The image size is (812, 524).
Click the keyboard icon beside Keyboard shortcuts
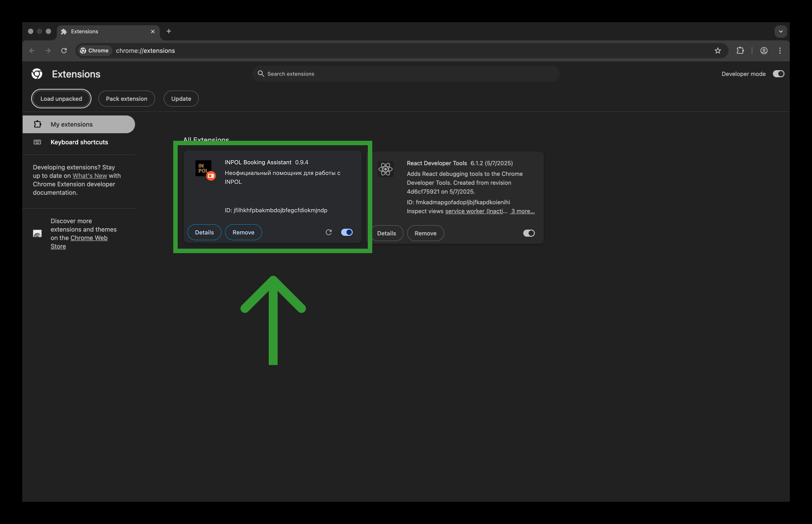(37, 142)
